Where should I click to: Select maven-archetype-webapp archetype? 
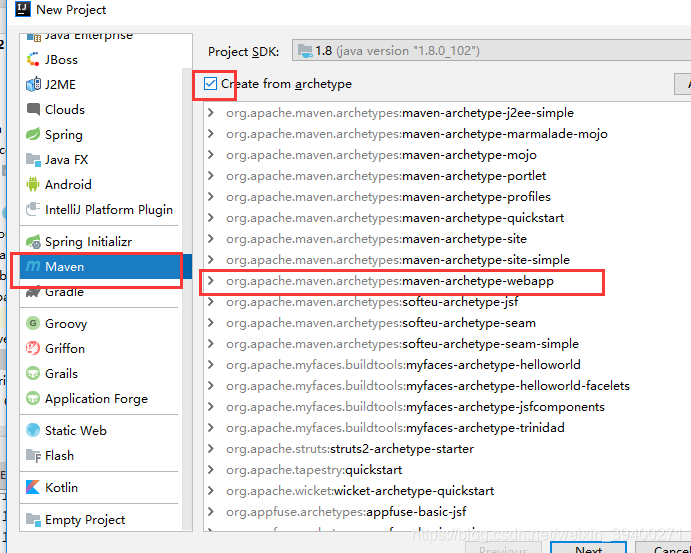click(390, 281)
